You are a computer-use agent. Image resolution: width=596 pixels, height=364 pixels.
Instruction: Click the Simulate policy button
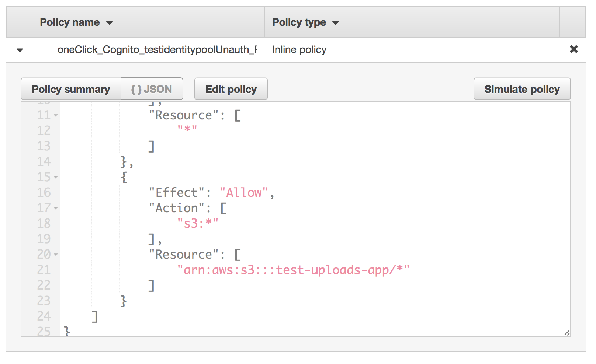tap(522, 89)
